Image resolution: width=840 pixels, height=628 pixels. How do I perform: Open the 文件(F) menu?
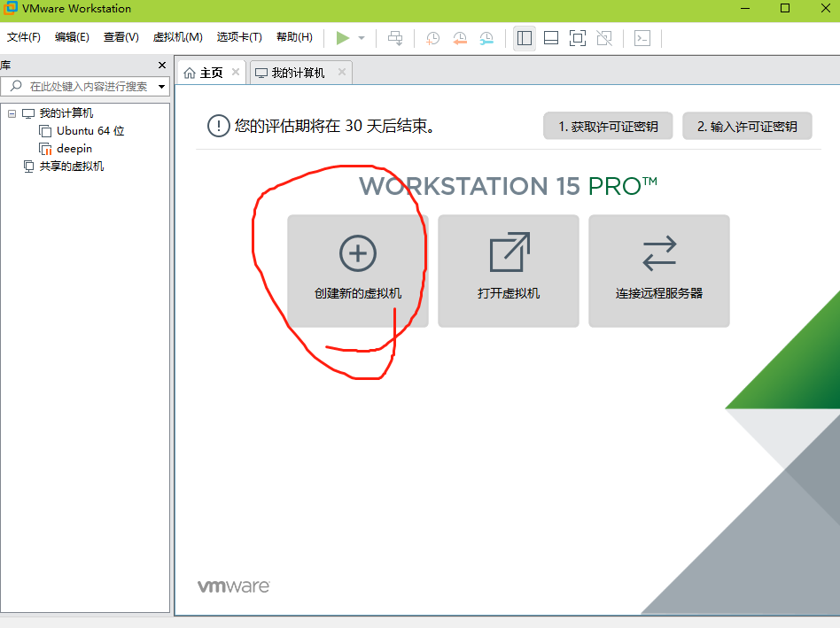click(24, 37)
